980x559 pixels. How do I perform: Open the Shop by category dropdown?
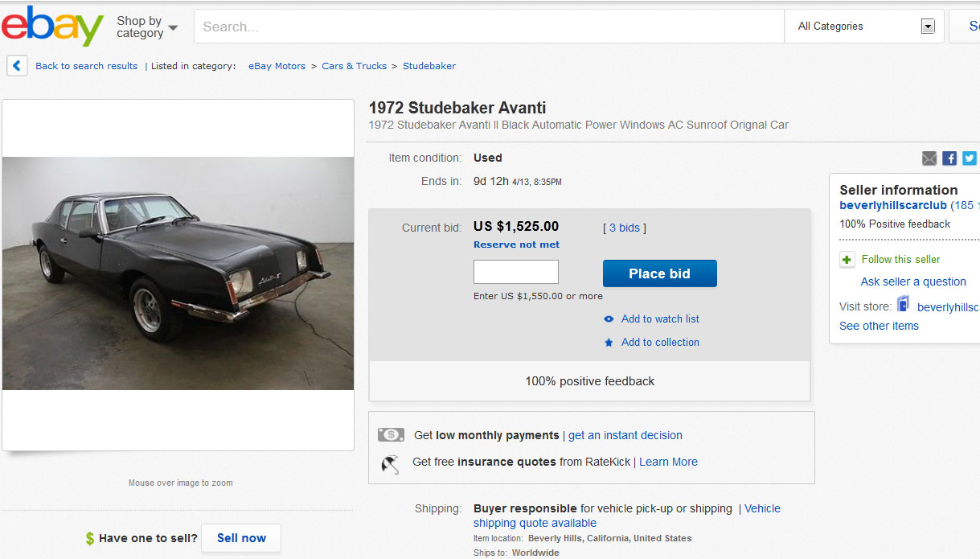coord(147,27)
